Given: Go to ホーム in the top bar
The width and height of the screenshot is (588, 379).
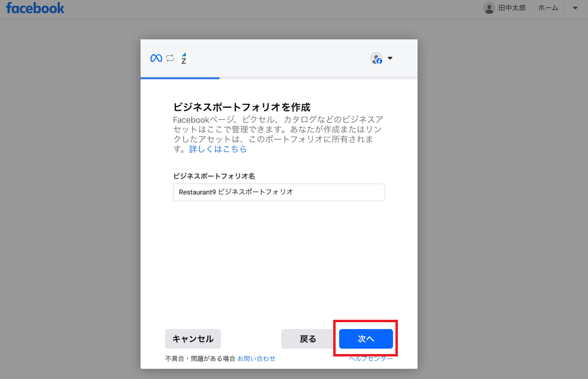Looking at the screenshot, I should pos(548,8).
